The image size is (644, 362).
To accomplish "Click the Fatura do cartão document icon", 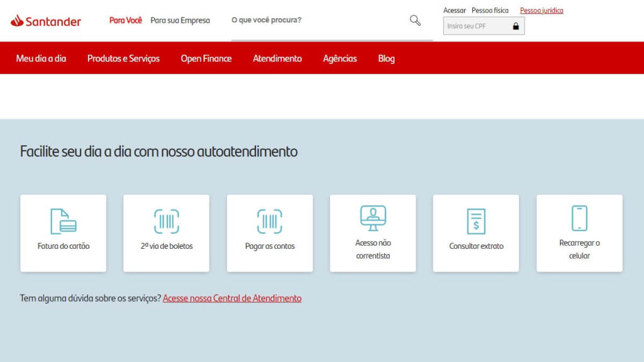I will point(64,221).
